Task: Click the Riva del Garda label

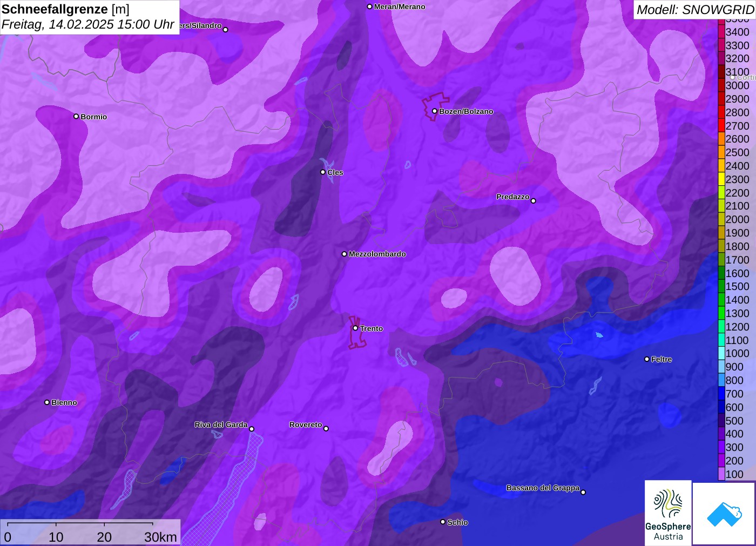Action: [x=221, y=424]
